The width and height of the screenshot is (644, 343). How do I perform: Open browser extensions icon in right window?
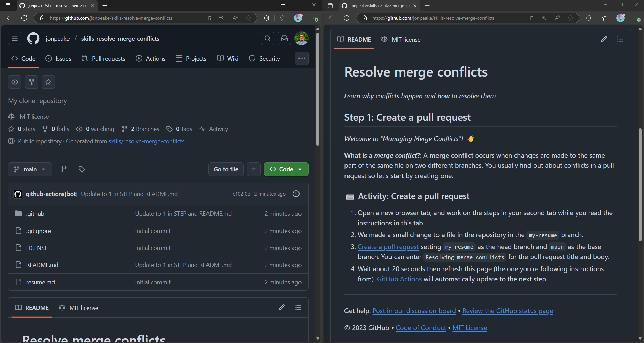589,18
